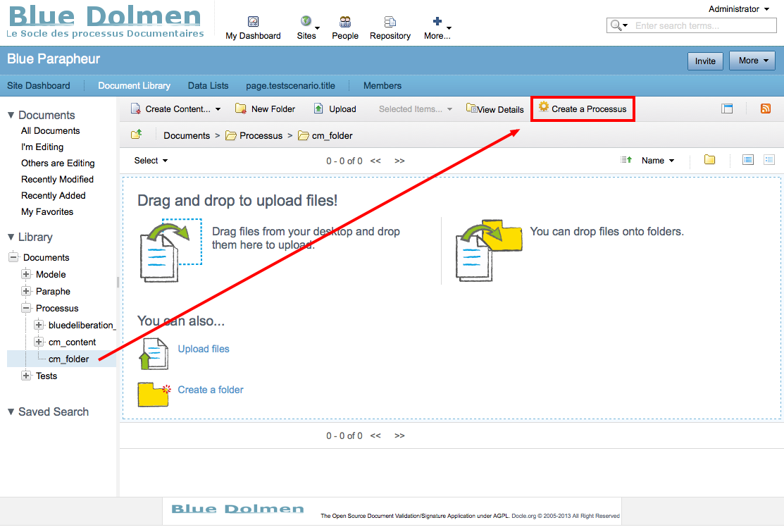Click the Upload arrow icon
This screenshot has height=532, width=784.
coord(318,109)
